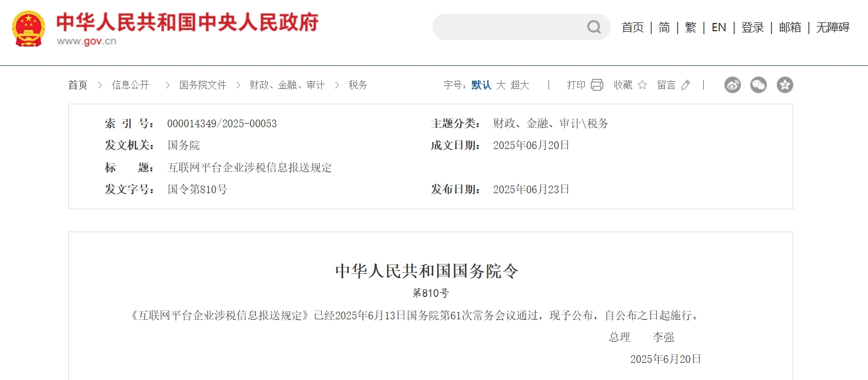Open the 邮箱 mailbox link
The height and width of the screenshot is (380, 868).
[x=789, y=27]
